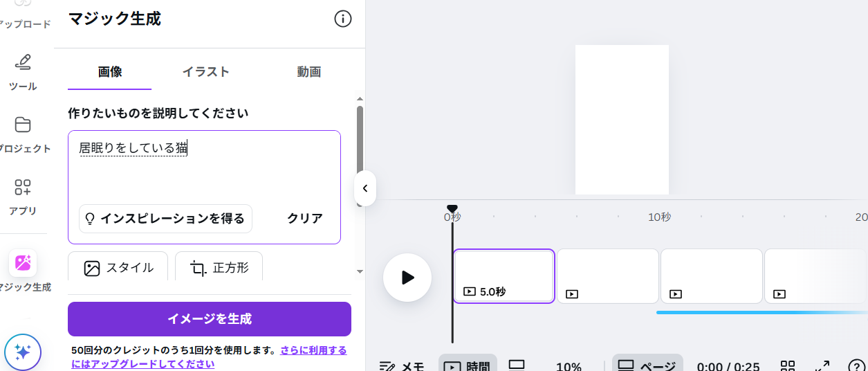
Task: Open the 10% zoom level control
Action: click(x=569, y=367)
